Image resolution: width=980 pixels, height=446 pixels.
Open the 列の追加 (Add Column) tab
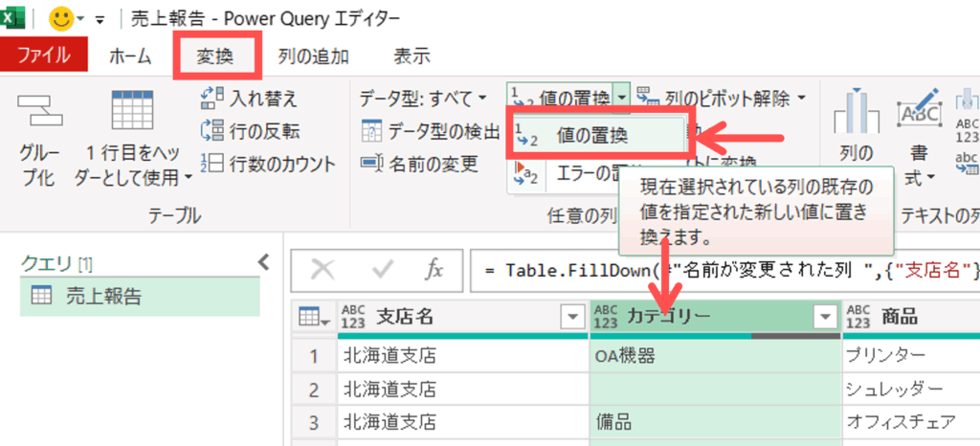[313, 56]
